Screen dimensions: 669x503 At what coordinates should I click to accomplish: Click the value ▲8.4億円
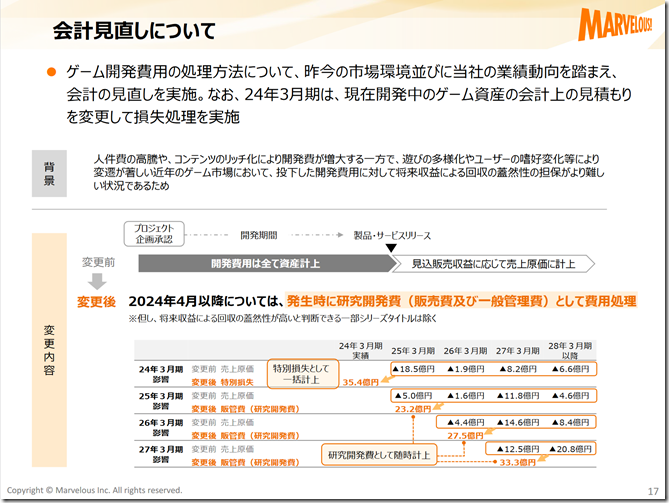(570, 422)
